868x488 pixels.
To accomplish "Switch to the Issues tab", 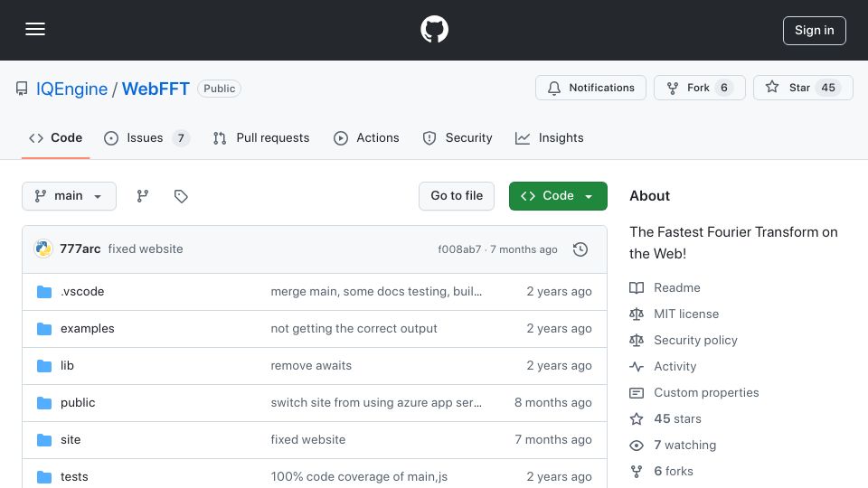I will (x=146, y=137).
